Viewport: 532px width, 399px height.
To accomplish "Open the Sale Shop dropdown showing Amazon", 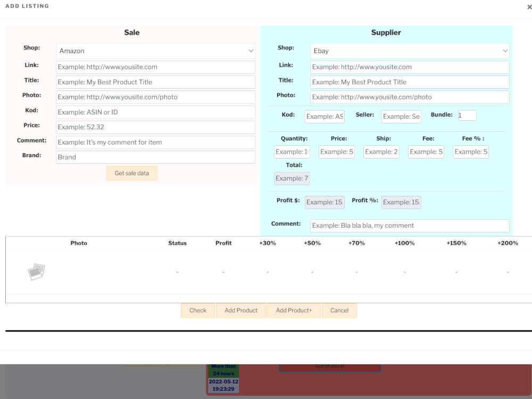I will click(x=156, y=51).
